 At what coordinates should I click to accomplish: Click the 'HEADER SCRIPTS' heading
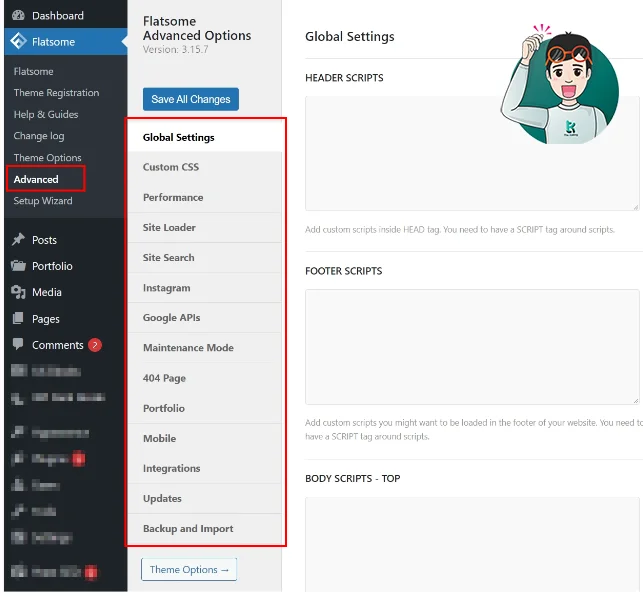(344, 78)
